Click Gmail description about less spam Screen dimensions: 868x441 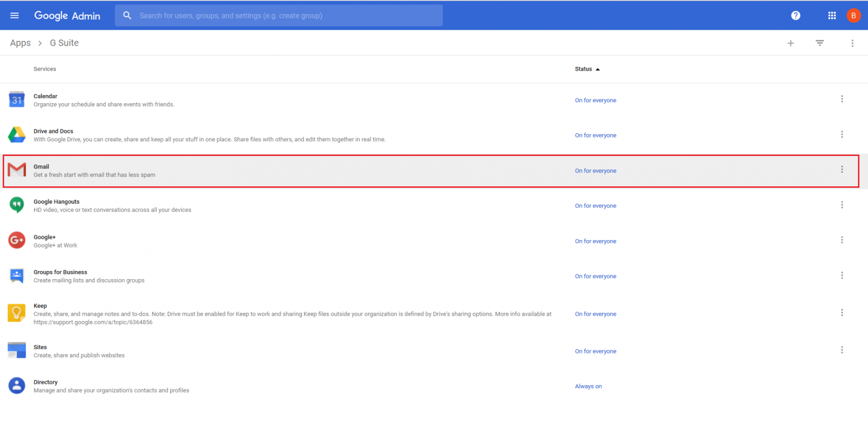94,175
